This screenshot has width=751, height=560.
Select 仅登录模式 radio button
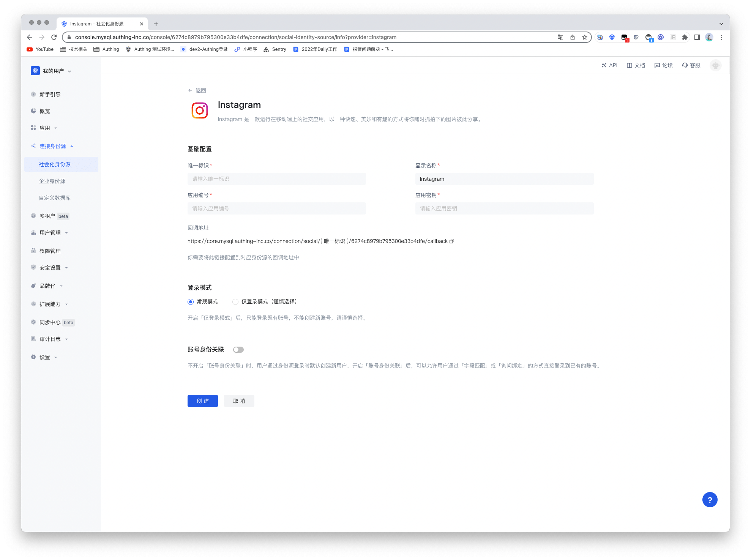(x=235, y=302)
